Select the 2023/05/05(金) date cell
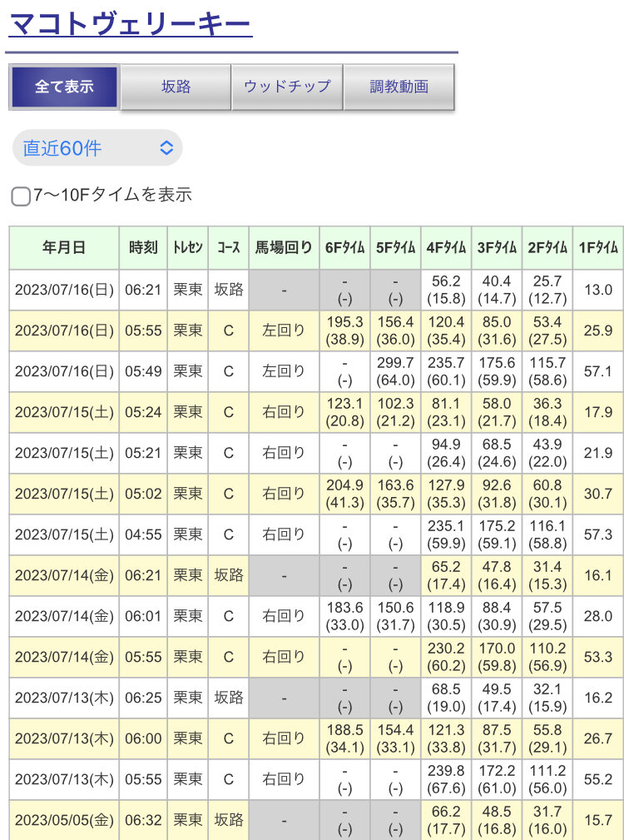The width and height of the screenshot is (624, 840). [64, 820]
